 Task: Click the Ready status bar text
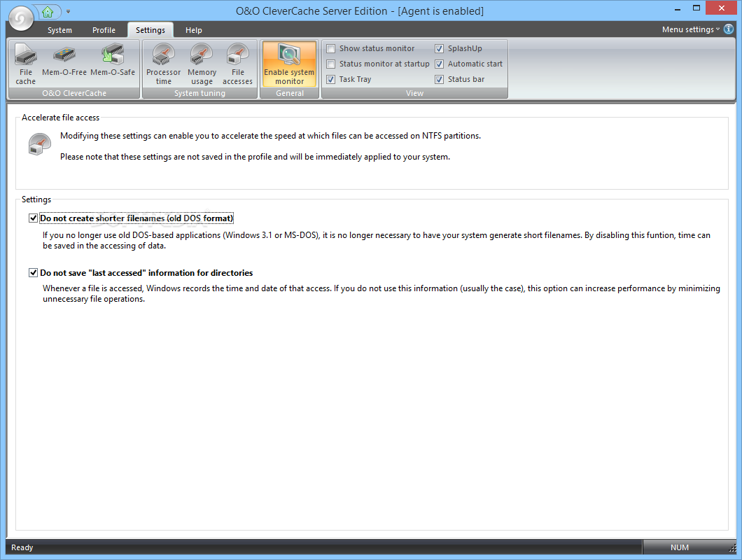pos(22,547)
